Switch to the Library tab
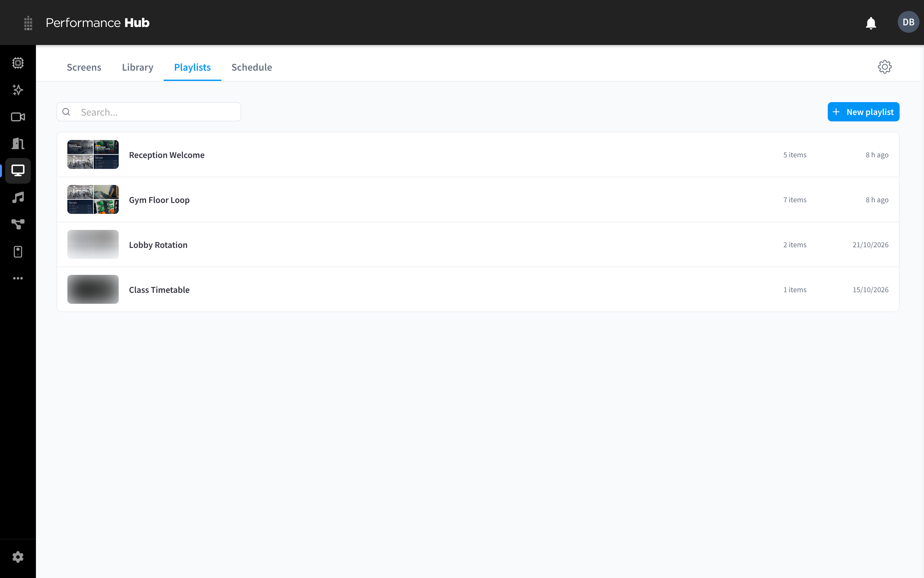 click(137, 67)
